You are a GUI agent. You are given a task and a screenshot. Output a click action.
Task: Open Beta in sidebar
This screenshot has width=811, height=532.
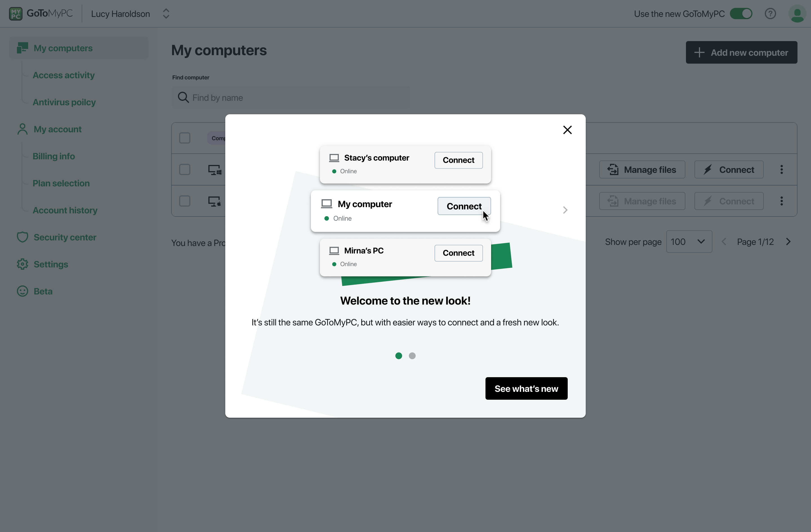[43, 291]
